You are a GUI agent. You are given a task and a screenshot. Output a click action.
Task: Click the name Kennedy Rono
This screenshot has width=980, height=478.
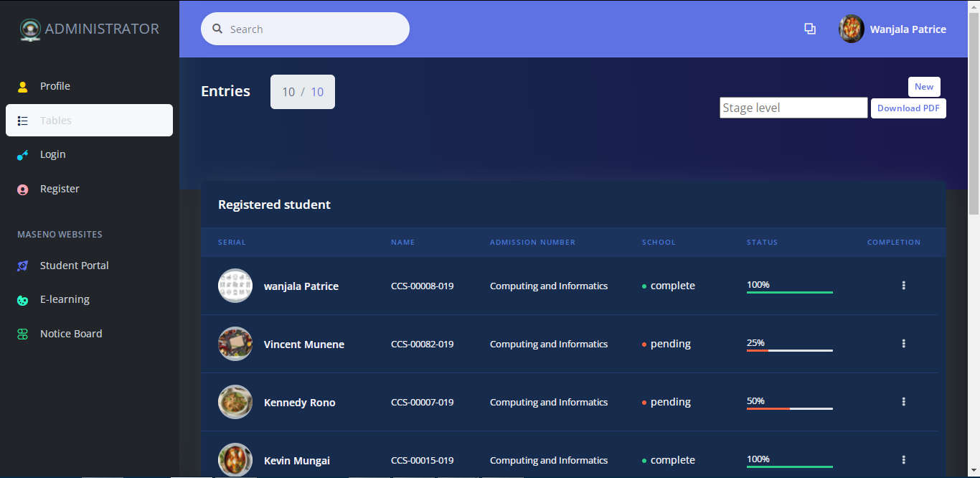point(300,403)
